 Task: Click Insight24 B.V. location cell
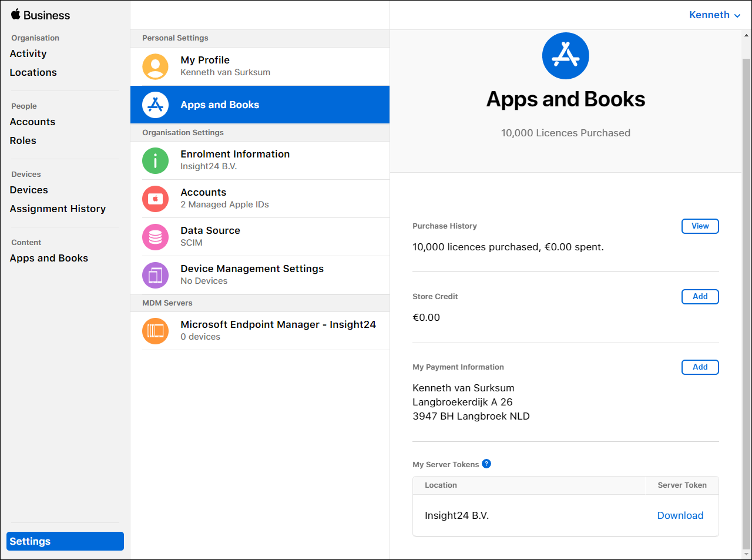click(456, 515)
